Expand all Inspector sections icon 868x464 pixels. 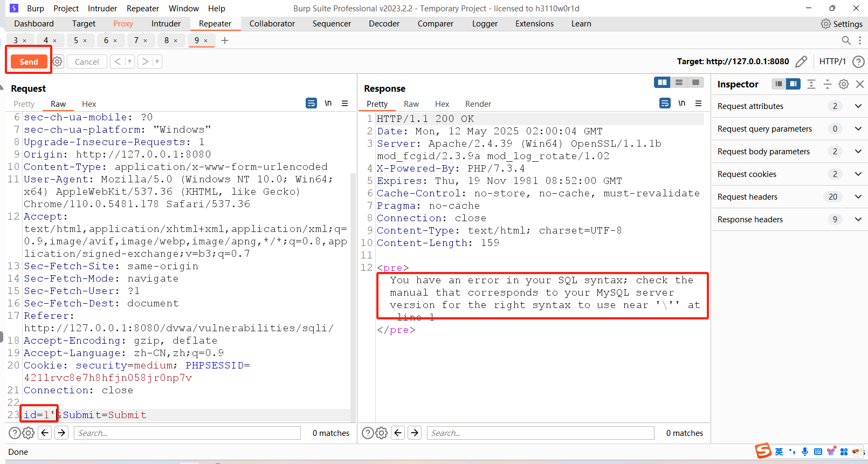(x=811, y=84)
